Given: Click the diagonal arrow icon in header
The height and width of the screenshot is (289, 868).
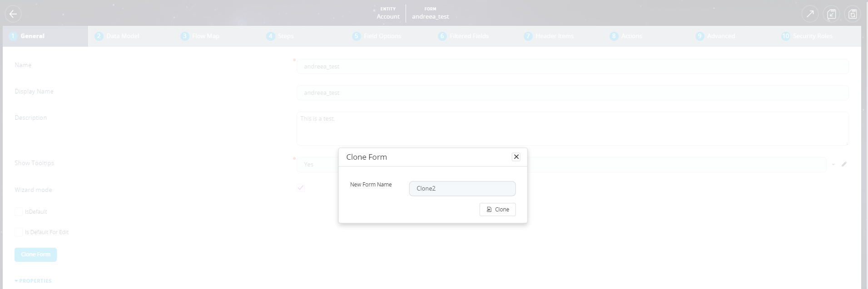Looking at the screenshot, I should coord(810,14).
